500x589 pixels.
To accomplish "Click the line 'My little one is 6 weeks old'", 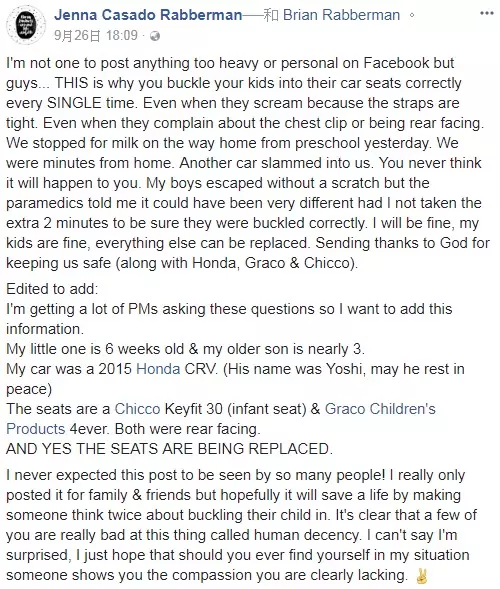I will pos(186,349).
